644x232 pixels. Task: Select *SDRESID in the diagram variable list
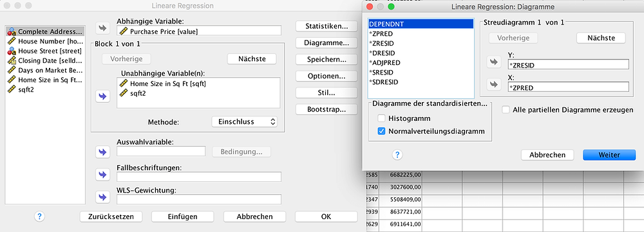tap(421, 82)
